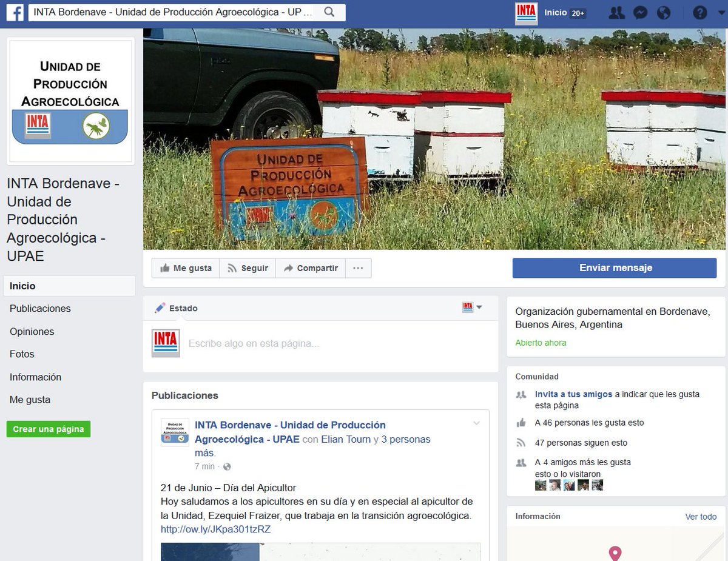This screenshot has height=561, width=728.
Task: Click Inicio in the top bar
Action: 555,13
